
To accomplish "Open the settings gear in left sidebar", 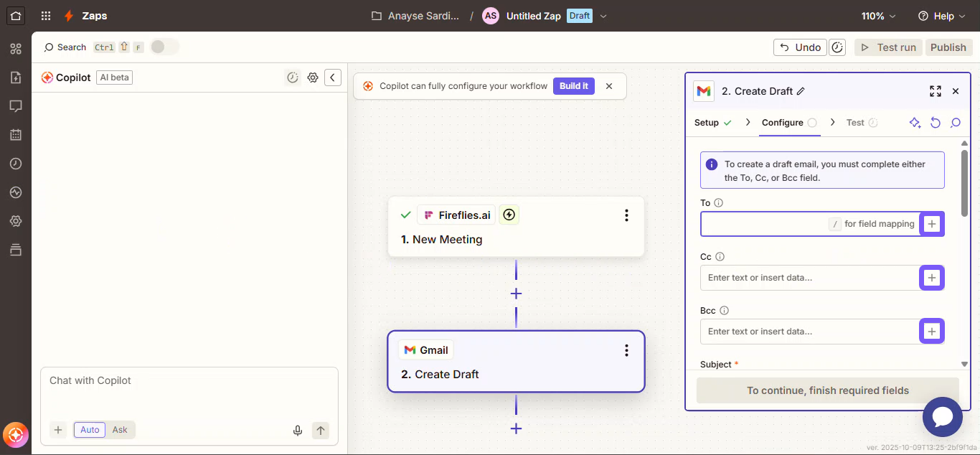I will [16, 221].
